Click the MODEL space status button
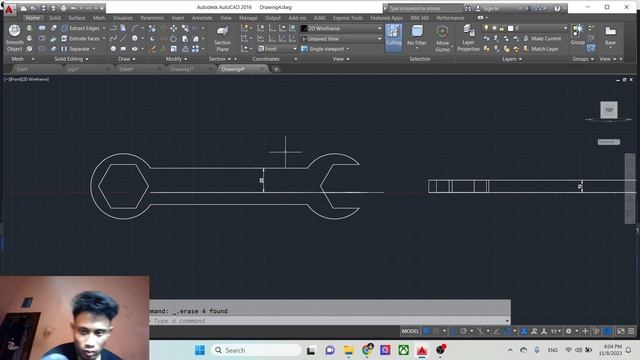Image resolution: width=640 pixels, height=360 pixels. (410, 331)
